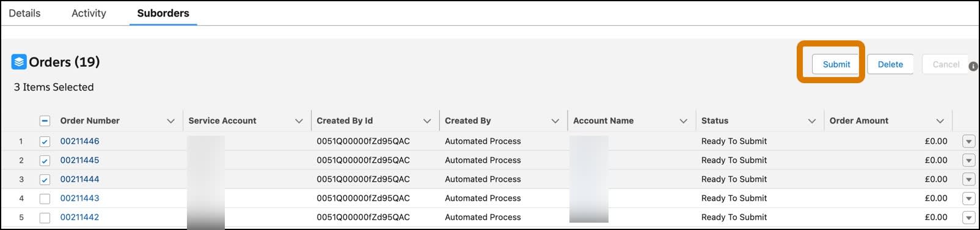The image size is (980, 230).
Task: Open order 00211442 link
Action: point(79,217)
